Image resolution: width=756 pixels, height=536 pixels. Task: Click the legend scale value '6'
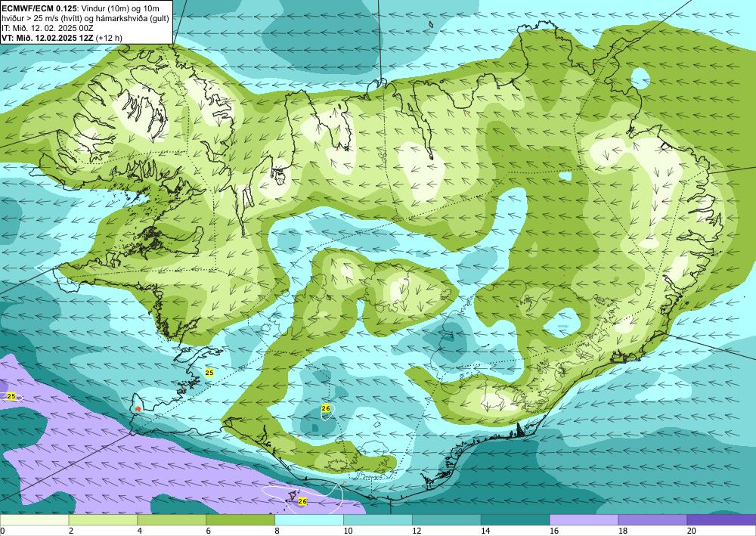[x=209, y=531]
